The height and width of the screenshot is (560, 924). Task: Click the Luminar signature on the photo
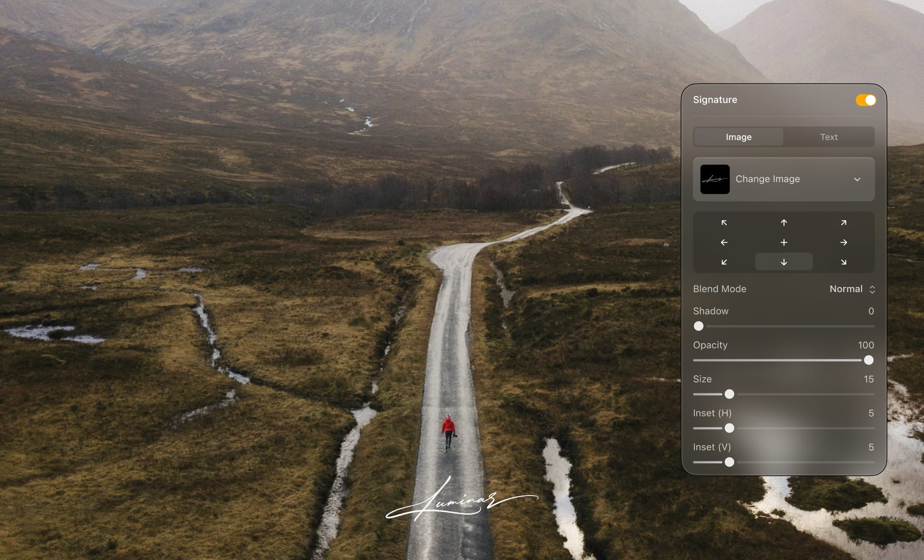(x=462, y=499)
